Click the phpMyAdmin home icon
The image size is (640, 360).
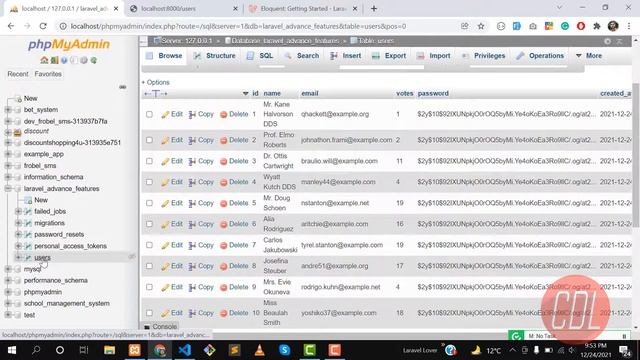44,60
